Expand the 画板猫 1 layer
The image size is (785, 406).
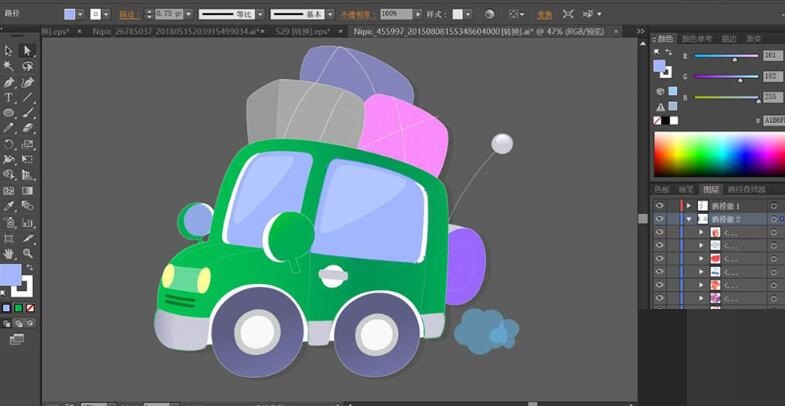688,206
